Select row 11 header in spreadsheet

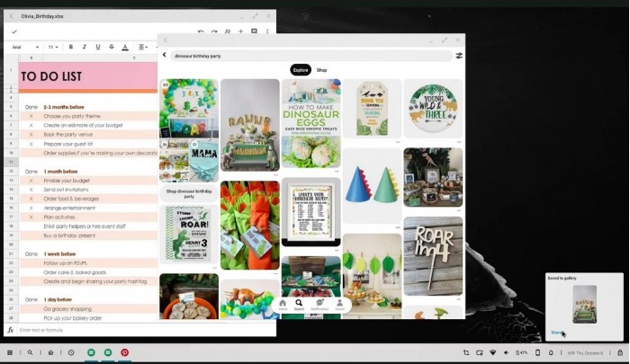coord(11,162)
